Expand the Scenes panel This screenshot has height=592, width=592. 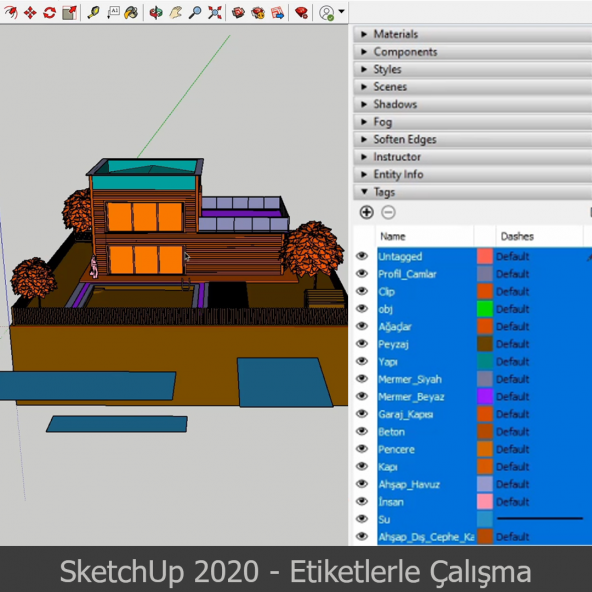coord(473,86)
